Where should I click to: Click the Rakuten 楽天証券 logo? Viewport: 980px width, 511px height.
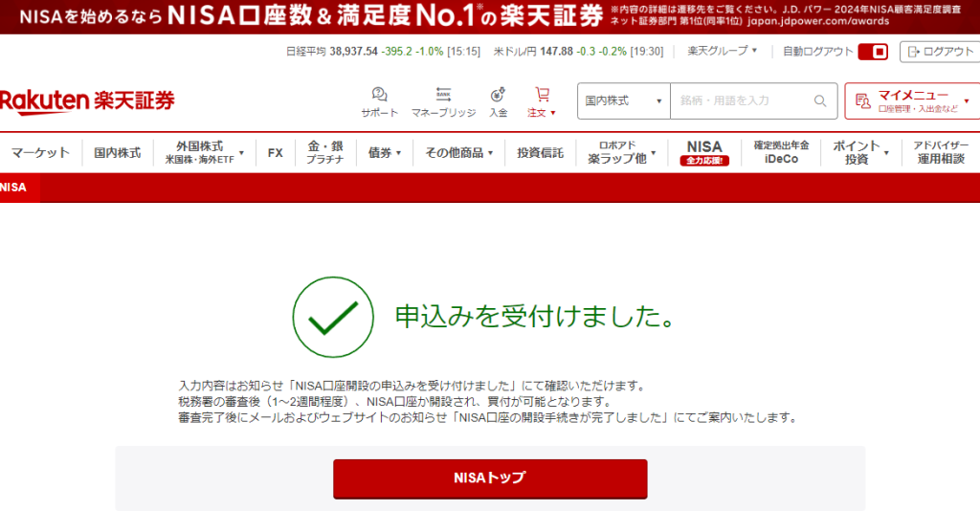coord(87,100)
